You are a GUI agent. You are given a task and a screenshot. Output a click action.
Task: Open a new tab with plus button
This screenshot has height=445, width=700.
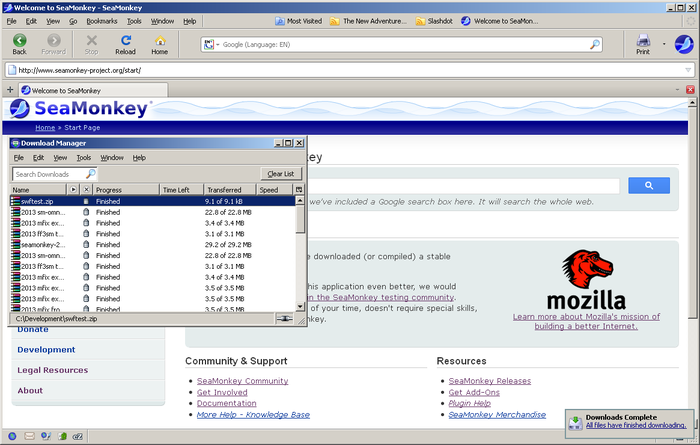tap(10, 90)
